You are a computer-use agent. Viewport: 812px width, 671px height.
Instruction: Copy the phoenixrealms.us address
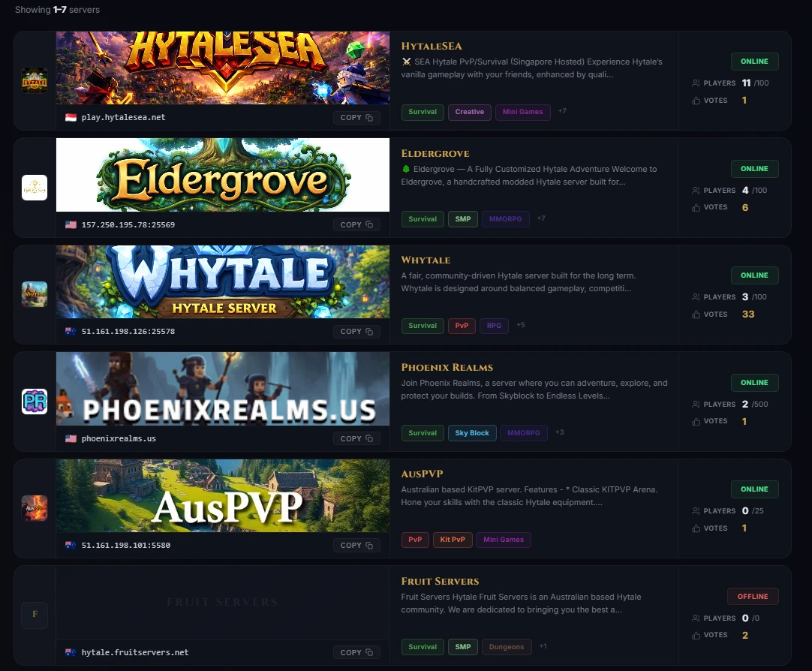pos(356,438)
